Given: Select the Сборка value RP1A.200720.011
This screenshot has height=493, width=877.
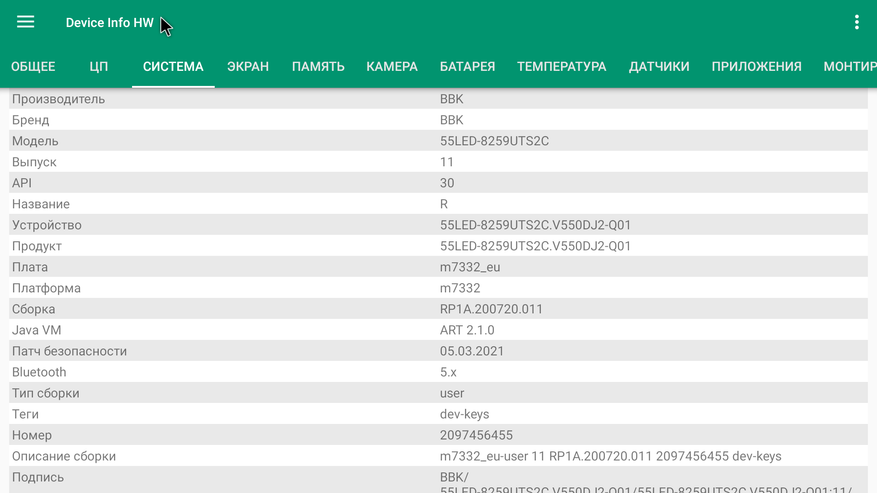Looking at the screenshot, I should coord(491,309).
